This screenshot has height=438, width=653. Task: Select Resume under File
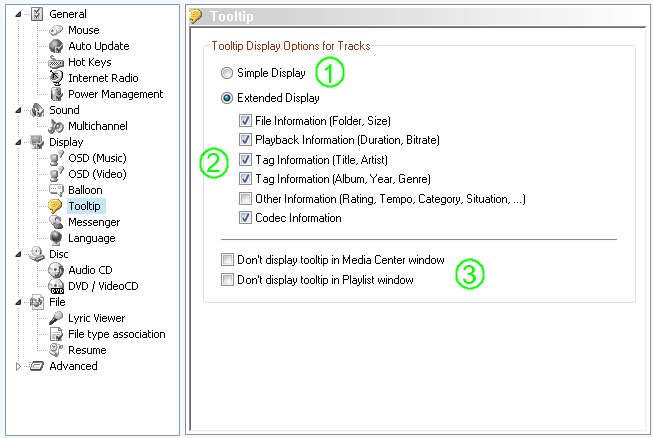click(x=87, y=350)
